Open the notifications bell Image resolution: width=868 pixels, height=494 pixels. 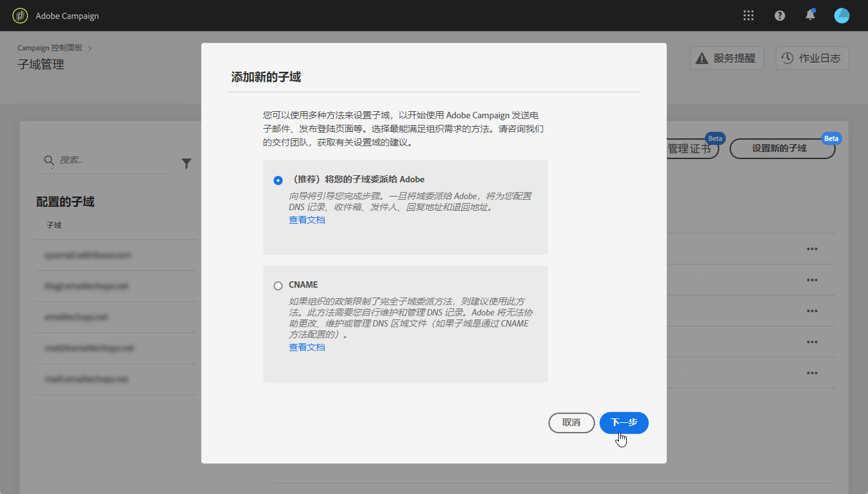[810, 15]
